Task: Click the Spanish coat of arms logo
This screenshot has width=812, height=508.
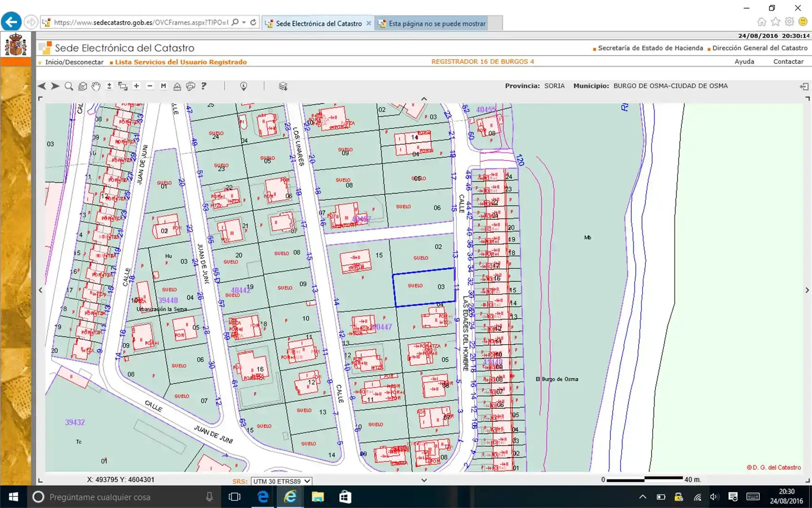Action: click(16, 45)
